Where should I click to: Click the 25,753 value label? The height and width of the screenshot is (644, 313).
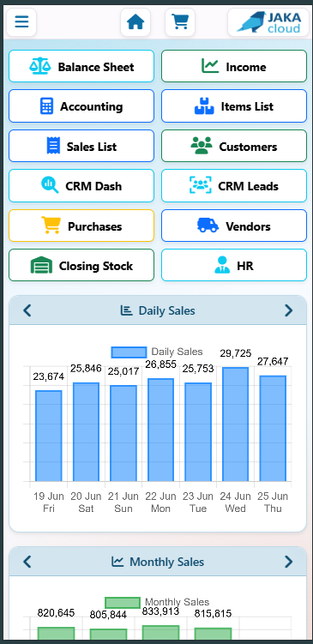[198, 369]
